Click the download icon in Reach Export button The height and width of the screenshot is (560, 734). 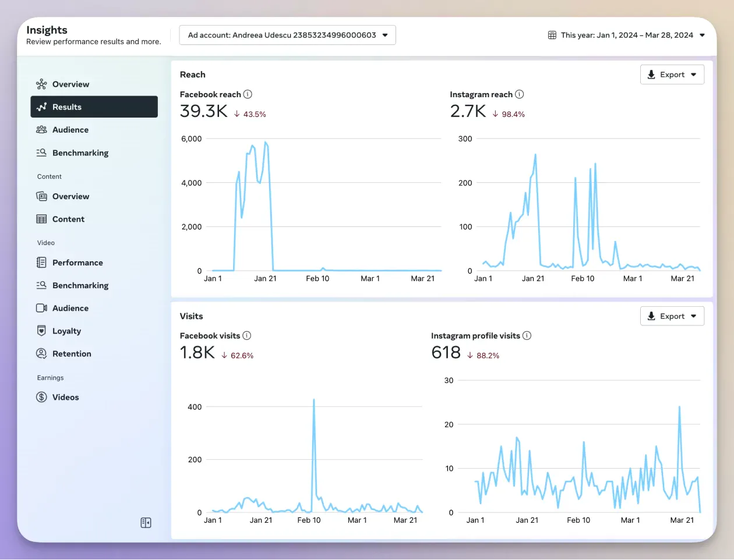tap(651, 75)
